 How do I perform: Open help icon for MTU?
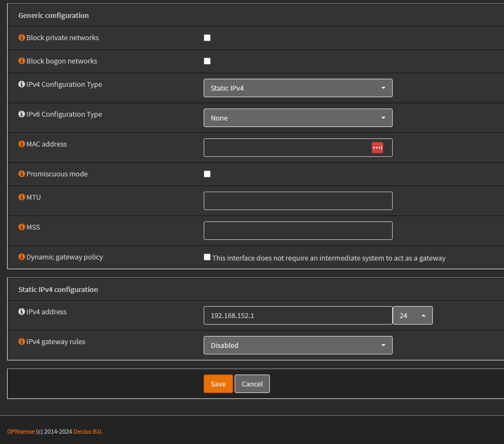pos(22,197)
